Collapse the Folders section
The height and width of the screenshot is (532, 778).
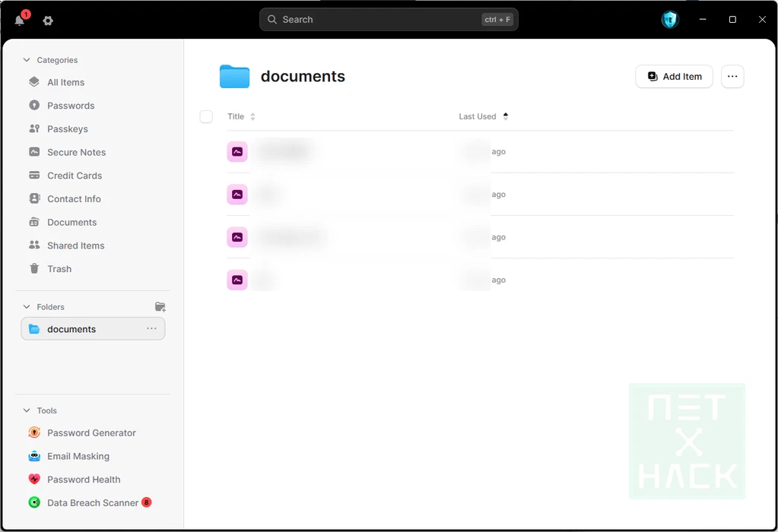[27, 307]
